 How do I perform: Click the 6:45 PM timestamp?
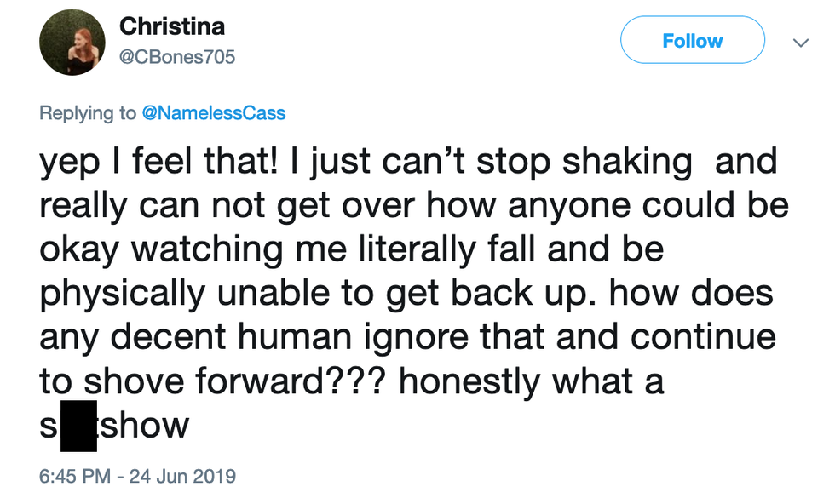coord(76,476)
